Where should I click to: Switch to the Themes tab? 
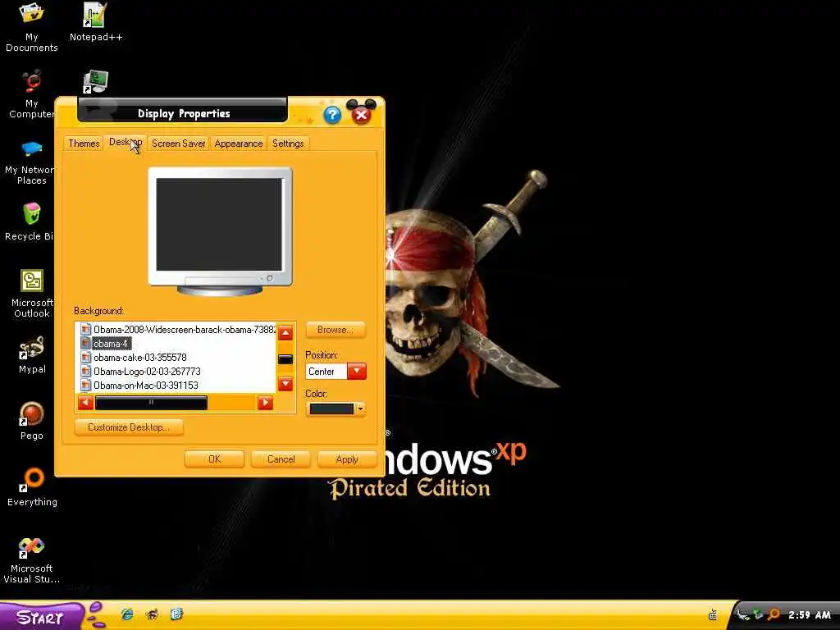84,144
